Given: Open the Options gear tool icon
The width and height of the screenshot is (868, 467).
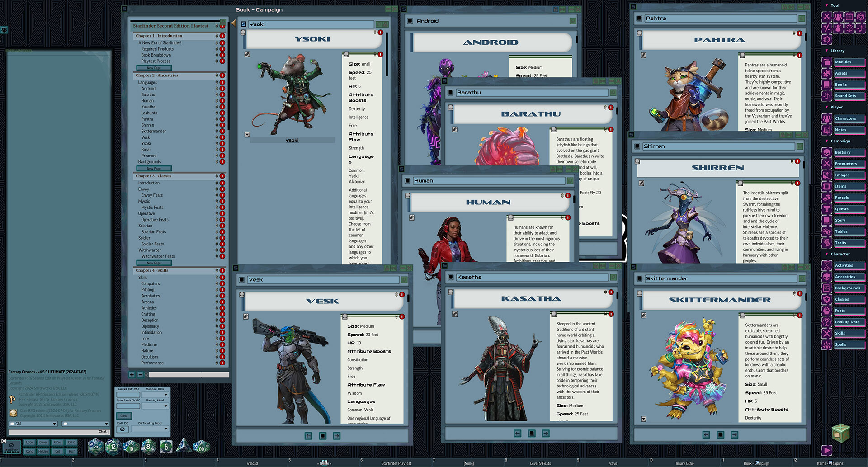Looking at the screenshot, I should [826, 39].
